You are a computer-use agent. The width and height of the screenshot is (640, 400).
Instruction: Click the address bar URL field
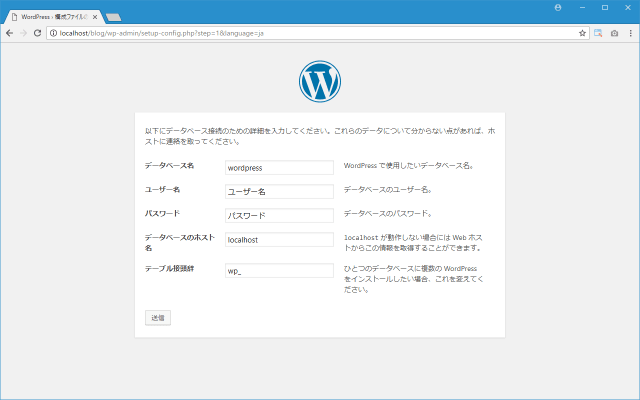point(318,33)
